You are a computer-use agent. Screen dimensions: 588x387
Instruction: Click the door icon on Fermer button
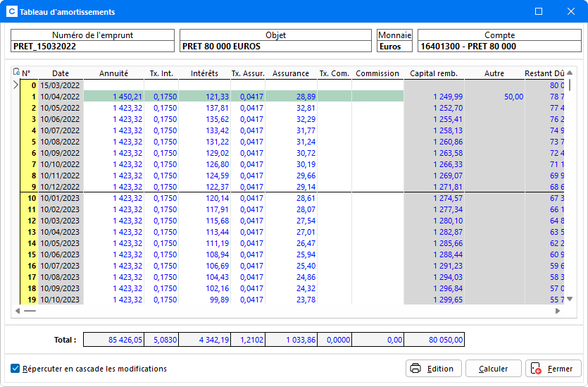coord(536,369)
